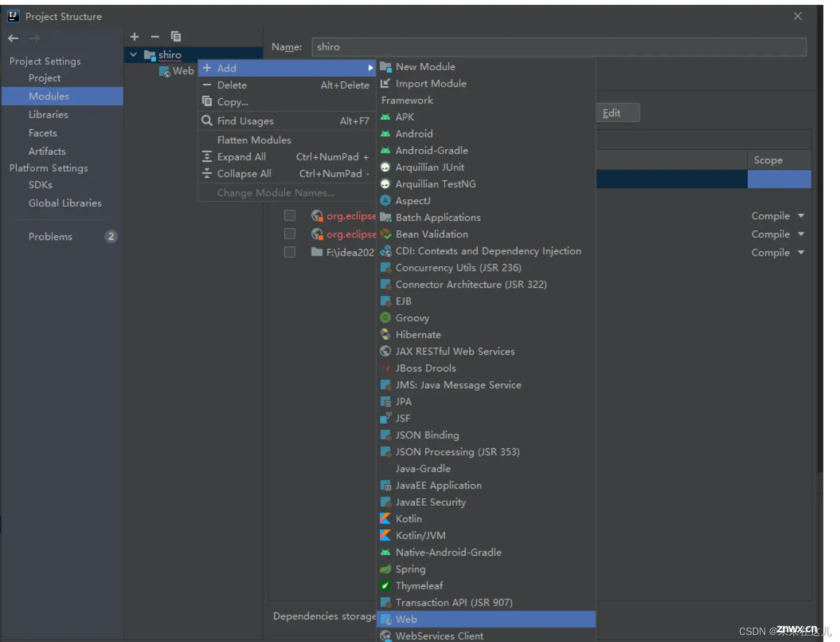The image size is (840, 642).
Task: Click the shiro module folder icon
Action: (x=150, y=55)
